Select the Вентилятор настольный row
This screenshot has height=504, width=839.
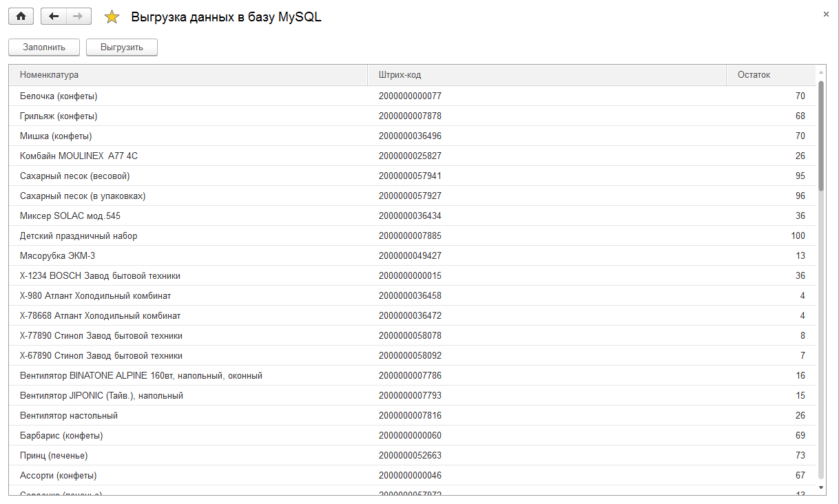[x=69, y=416]
